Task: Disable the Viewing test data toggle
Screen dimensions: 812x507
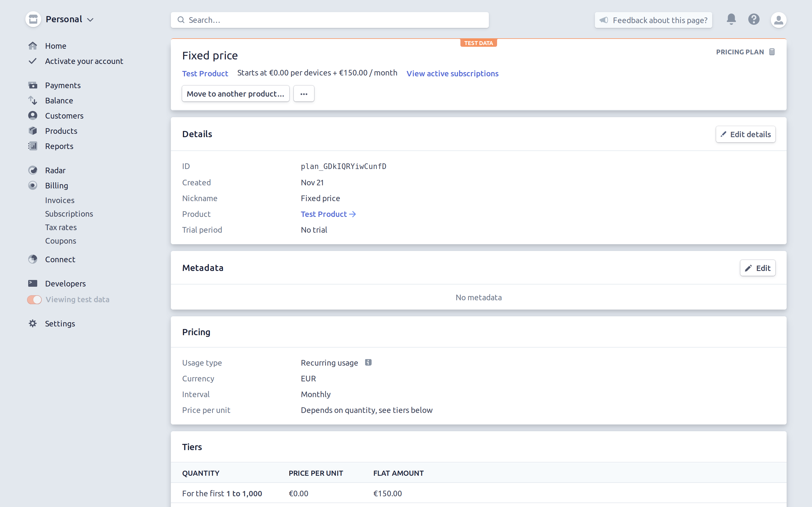Action: point(34,299)
